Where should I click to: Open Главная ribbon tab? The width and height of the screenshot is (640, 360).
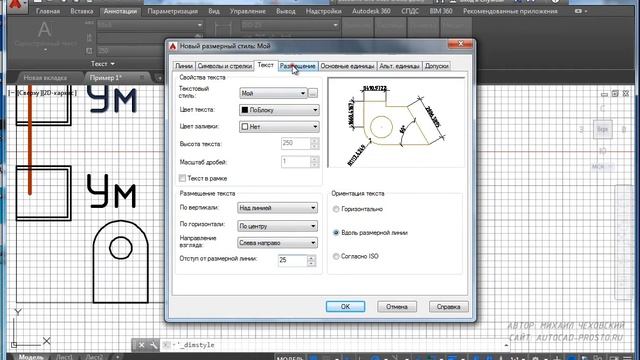[48, 11]
